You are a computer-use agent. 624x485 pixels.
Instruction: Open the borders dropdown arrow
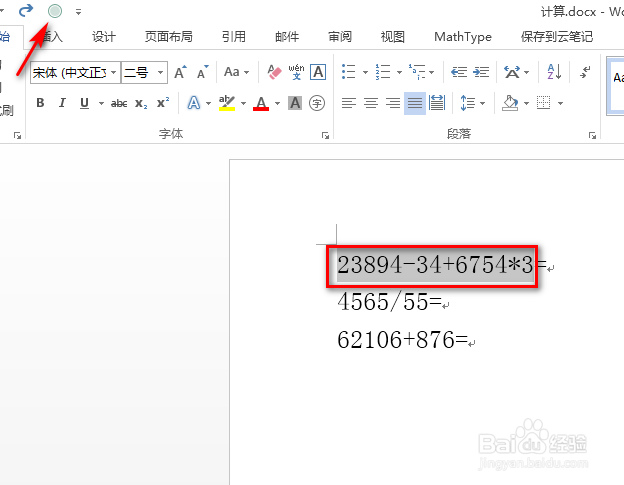click(x=560, y=103)
